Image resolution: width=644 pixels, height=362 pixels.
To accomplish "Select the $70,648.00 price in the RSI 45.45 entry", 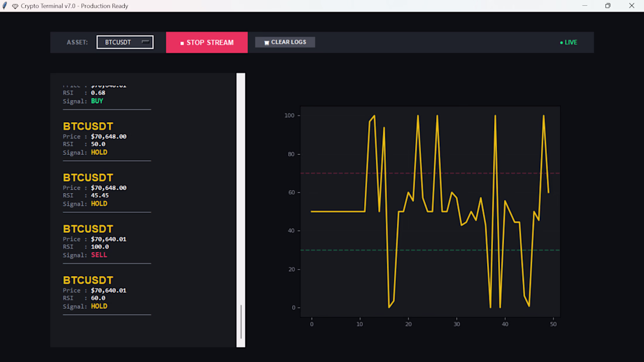I will (109, 188).
